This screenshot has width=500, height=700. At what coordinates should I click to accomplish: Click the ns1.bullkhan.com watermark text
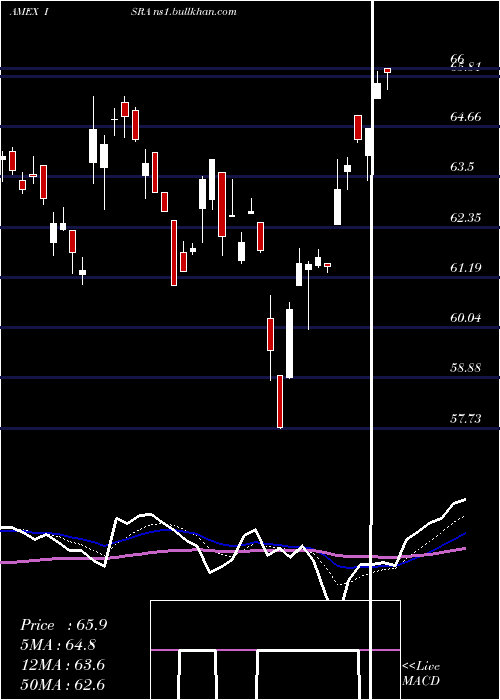(x=195, y=12)
